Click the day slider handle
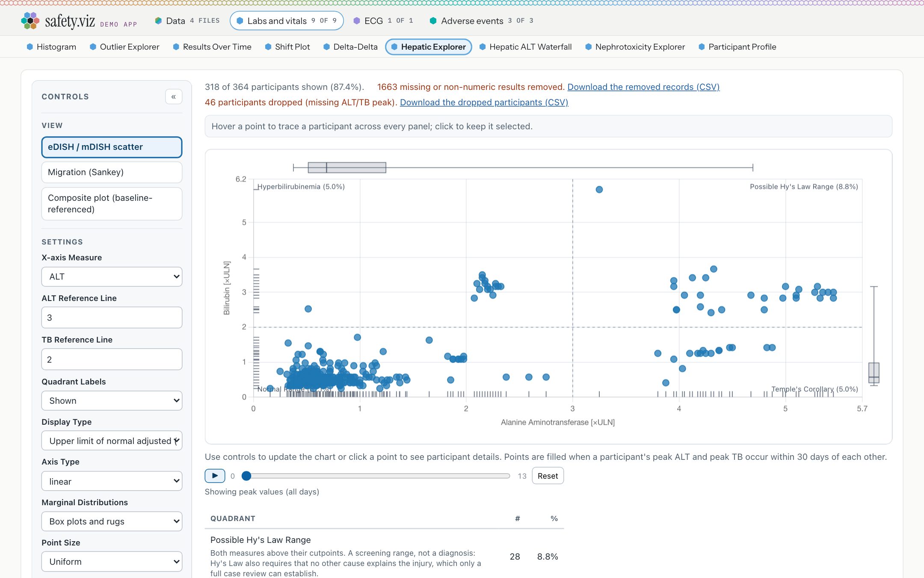 pos(246,476)
